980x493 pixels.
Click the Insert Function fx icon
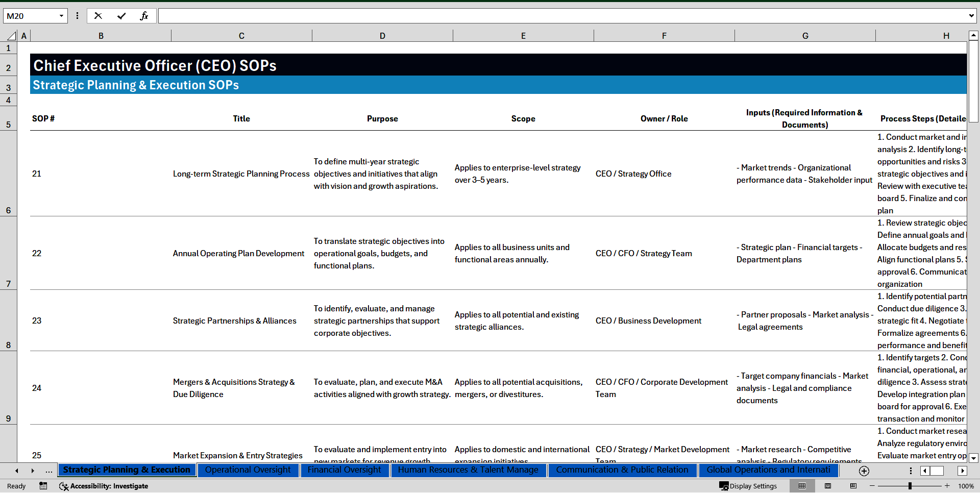144,16
